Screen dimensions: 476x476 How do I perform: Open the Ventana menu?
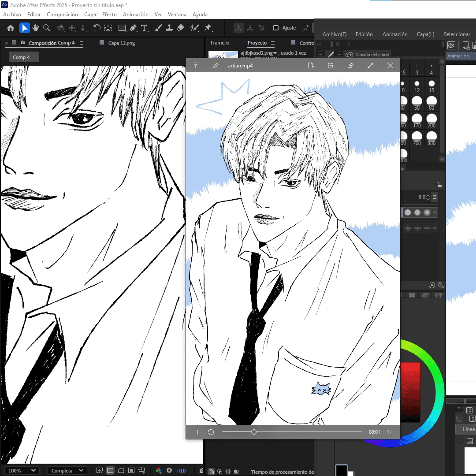[177, 14]
